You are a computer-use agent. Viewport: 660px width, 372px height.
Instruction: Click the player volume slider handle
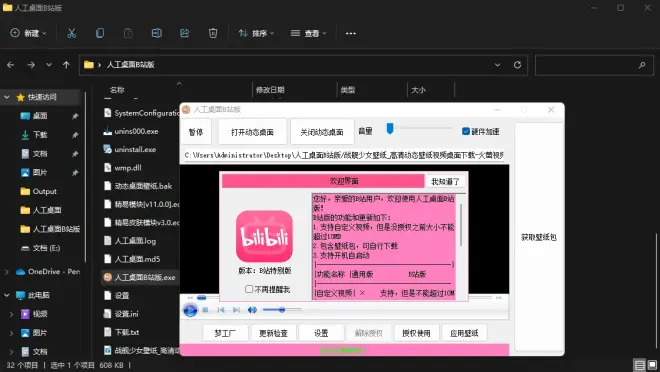282,310
